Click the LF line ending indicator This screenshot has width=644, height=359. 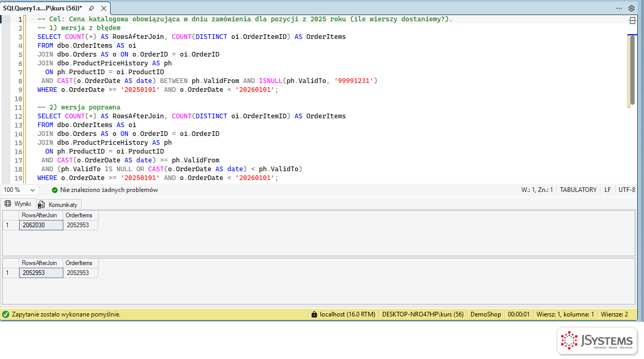point(608,190)
